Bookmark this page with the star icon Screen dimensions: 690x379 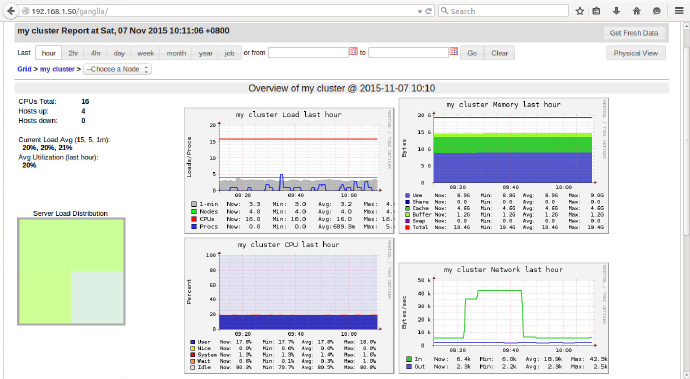[580, 11]
